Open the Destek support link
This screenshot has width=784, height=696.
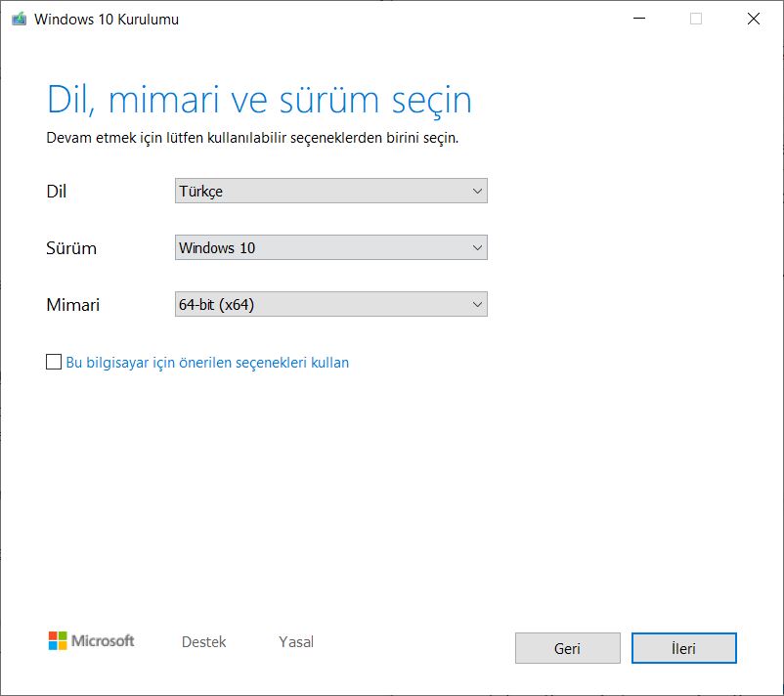(203, 642)
